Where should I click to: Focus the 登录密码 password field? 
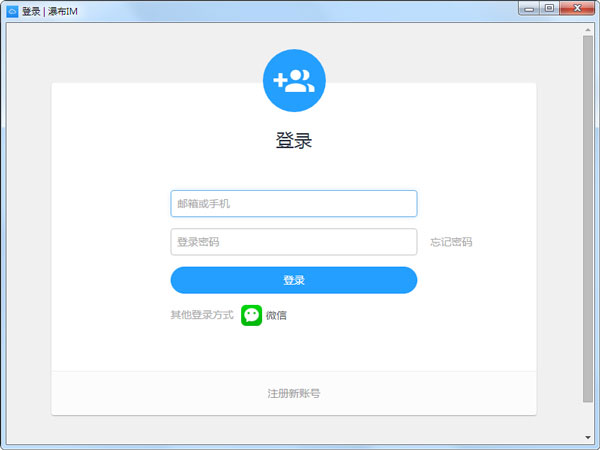(293, 242)
